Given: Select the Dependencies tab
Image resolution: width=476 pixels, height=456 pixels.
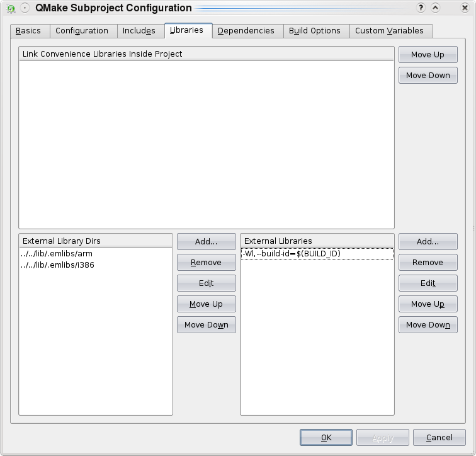Looking at the screenshot, I should coord(246,31).
